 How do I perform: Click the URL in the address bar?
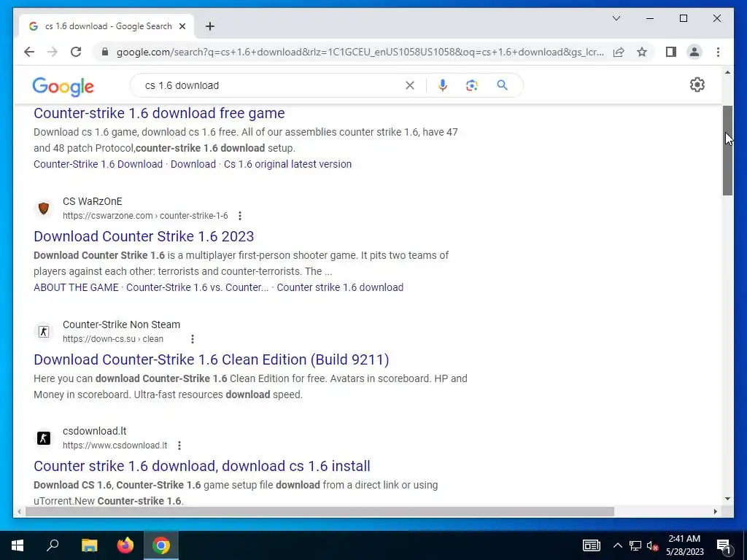click(360, 52)
